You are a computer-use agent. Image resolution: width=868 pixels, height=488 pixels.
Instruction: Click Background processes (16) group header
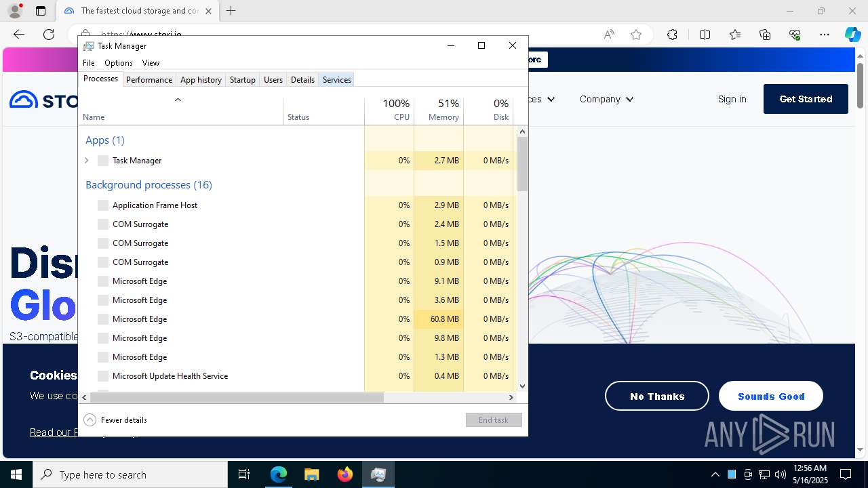(x=149, y=185)
